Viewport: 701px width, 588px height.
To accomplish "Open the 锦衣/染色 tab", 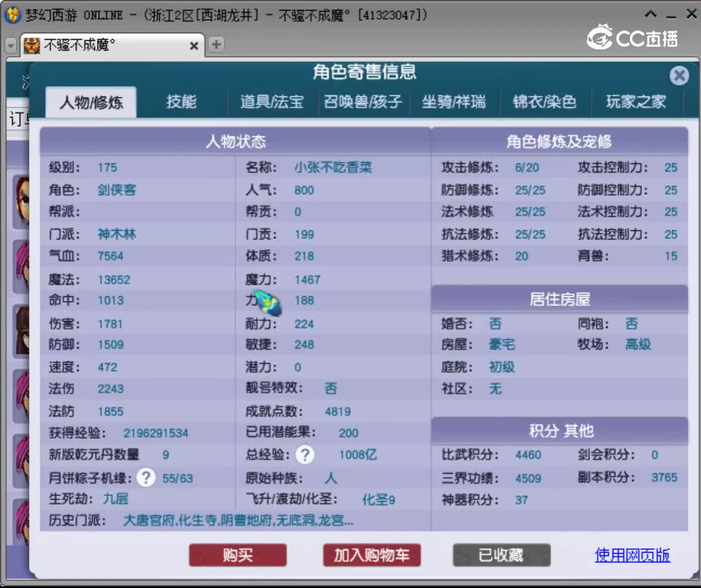I will pos(544,102).
